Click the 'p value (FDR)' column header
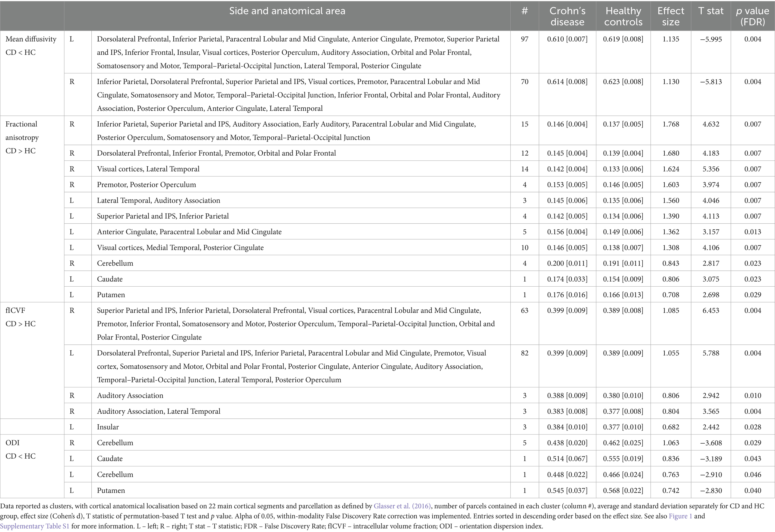 753,16
